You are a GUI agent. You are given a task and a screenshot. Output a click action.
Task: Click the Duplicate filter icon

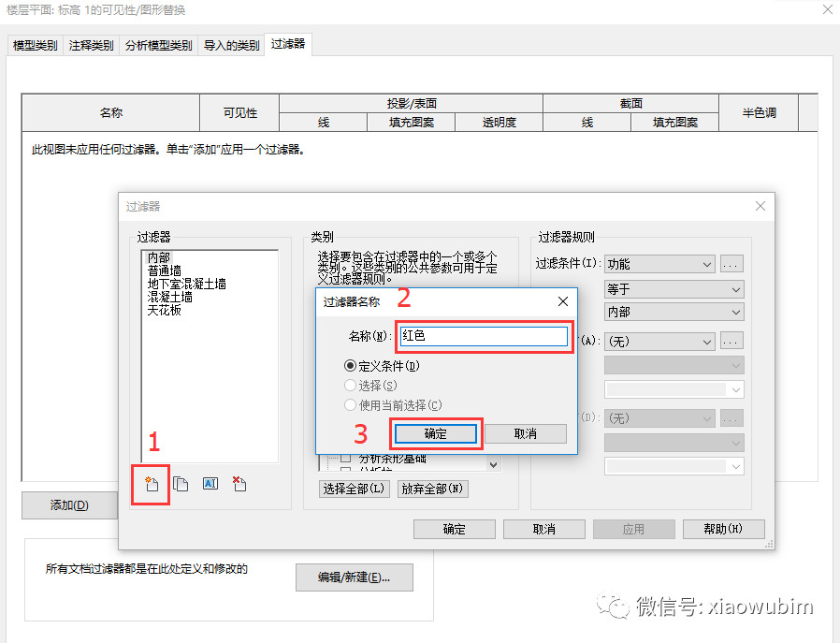(181, 485)
